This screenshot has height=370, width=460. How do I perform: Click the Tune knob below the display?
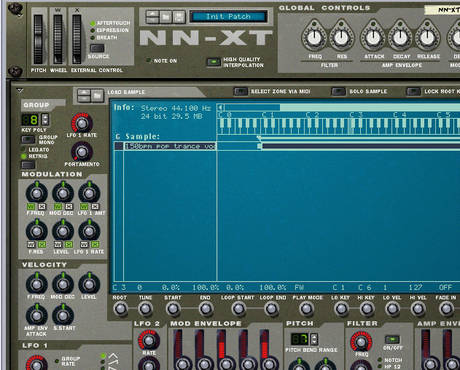[x=145, y=309]
